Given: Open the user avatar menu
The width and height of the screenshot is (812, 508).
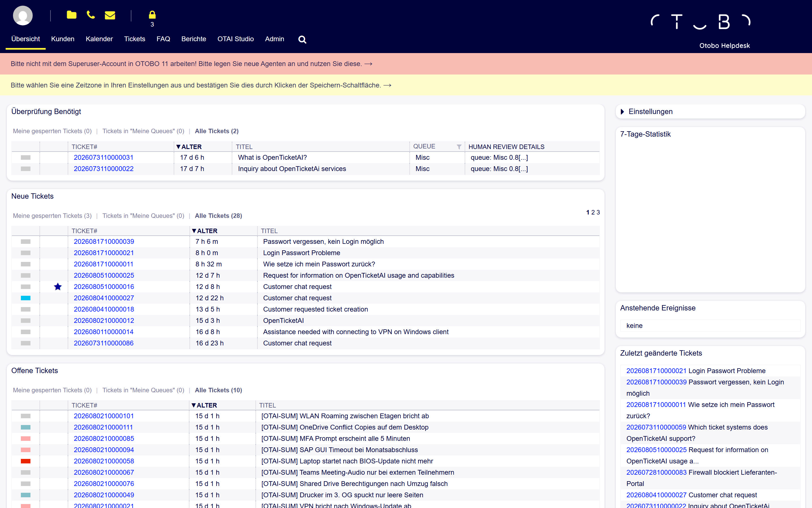Looking at the screenshot, I should pos(23,16).
